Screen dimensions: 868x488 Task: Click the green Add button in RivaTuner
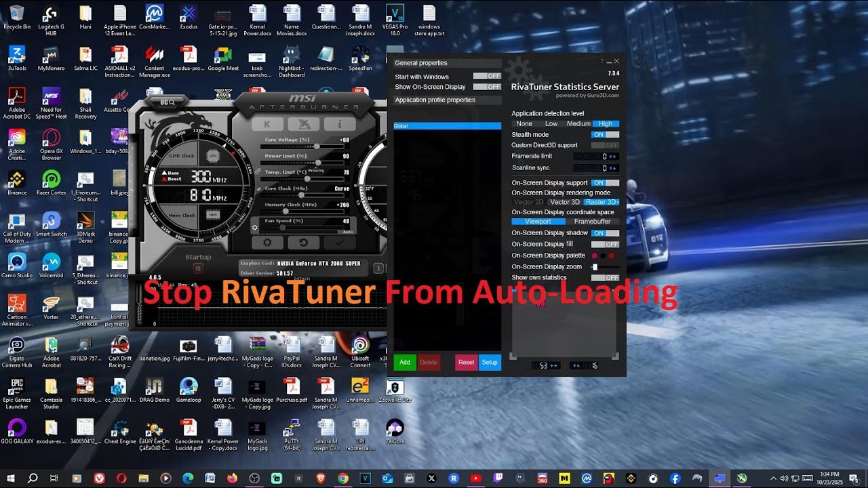(405, 363)
